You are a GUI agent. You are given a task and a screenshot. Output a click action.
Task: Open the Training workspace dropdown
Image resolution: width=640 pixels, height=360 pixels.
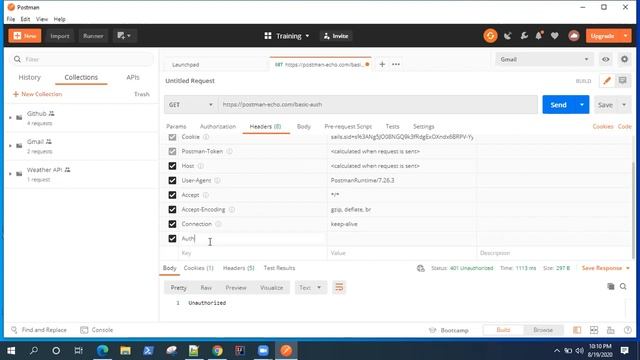pyautogui.click(x=287, y=36)
